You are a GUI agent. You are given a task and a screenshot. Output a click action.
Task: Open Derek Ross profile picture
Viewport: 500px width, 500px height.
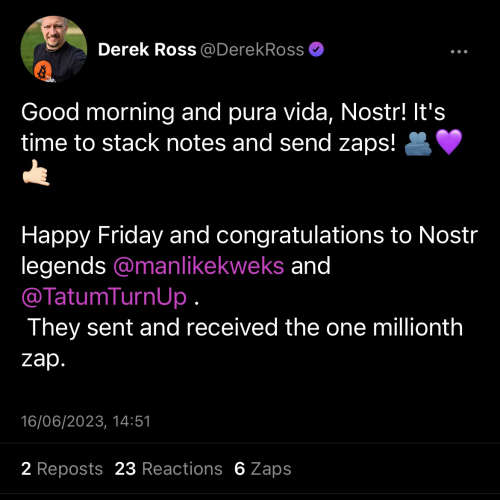pyautogui.click(x=54, y=49)
